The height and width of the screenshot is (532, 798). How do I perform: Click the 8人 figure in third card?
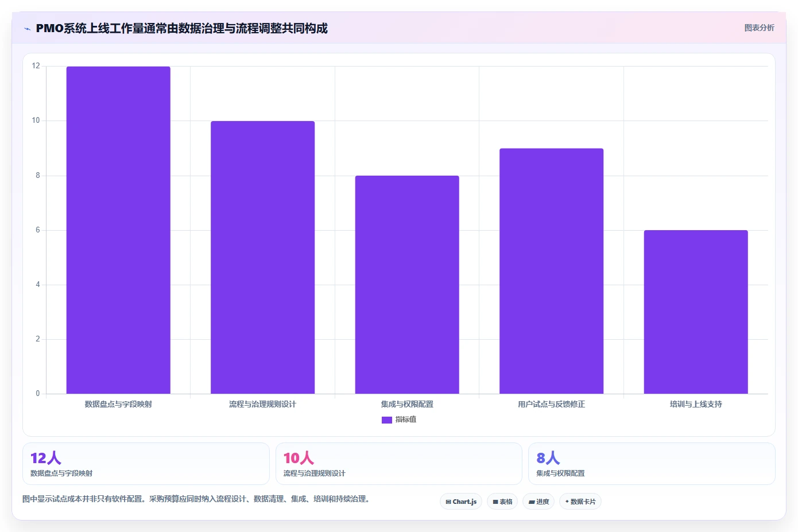[548, 458]
